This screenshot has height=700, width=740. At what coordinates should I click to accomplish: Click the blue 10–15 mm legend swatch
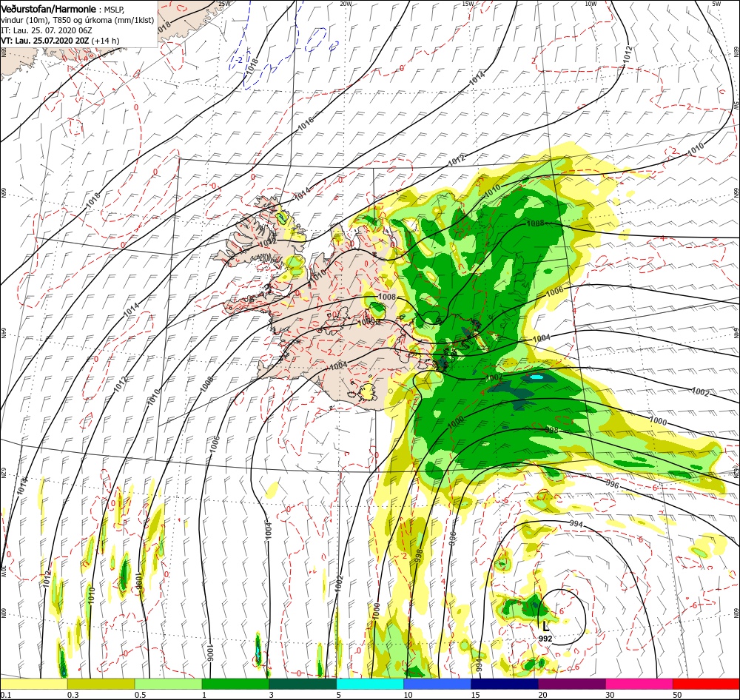(x=437, y=684)
